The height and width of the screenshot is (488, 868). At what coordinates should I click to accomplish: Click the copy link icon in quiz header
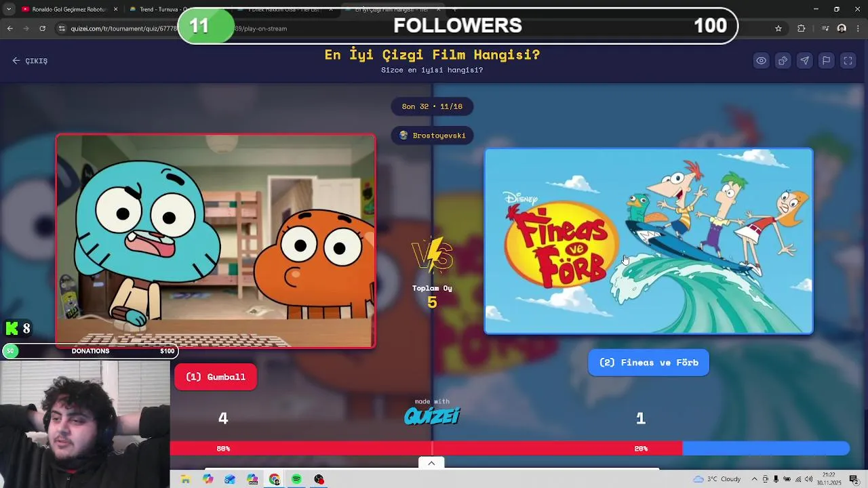tap(783, 61)
